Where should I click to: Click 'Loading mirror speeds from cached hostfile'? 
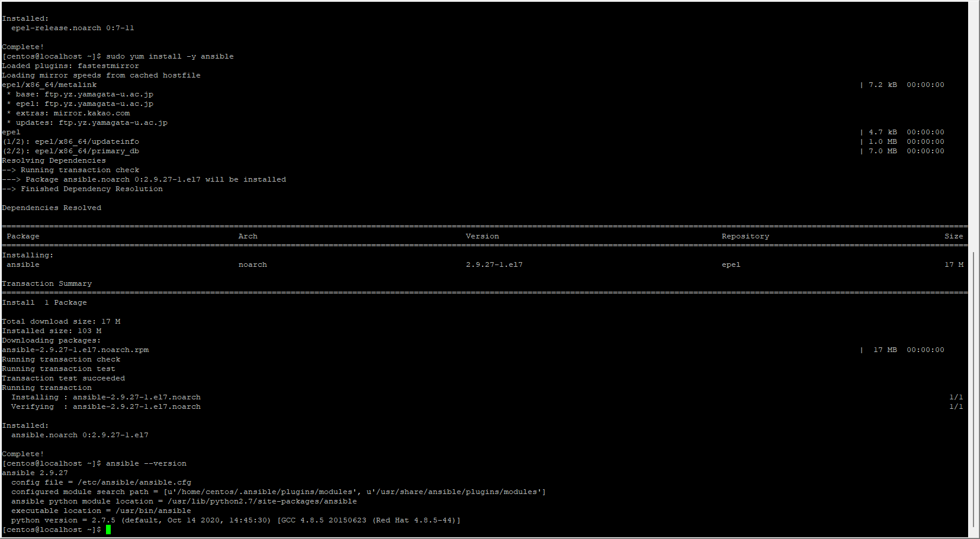coord(101,75)
